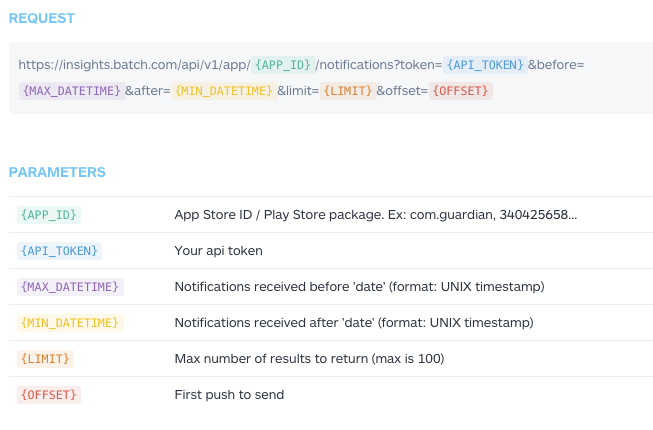Select the {API_TOKEN} tag in the parameters table
The width and height of the screenshot is (653, 430).
point(59,251)
